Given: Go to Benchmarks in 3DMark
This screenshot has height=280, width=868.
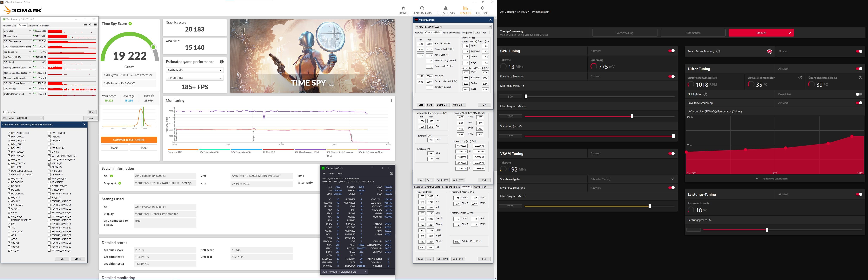Looking at the screenshot, I should point(422,10).
